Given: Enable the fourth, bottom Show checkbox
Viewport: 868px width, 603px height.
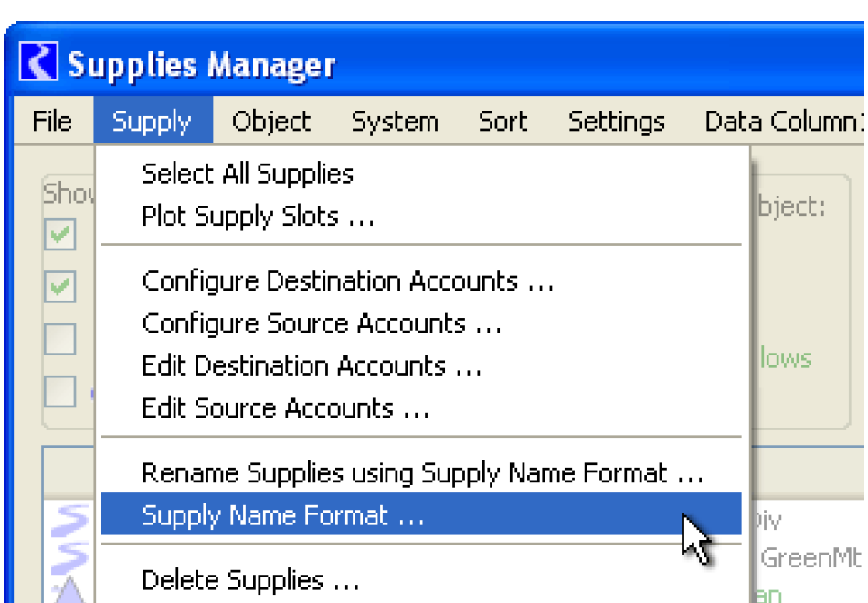Looking at the screenshot, I should 60,391.
